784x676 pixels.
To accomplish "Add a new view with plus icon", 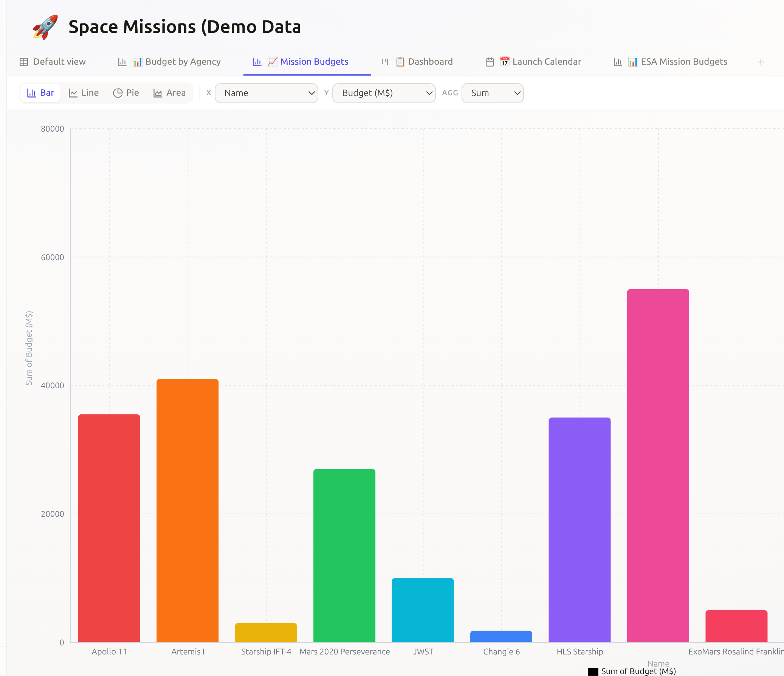I will pyautogui.click(x=761, y=62).
